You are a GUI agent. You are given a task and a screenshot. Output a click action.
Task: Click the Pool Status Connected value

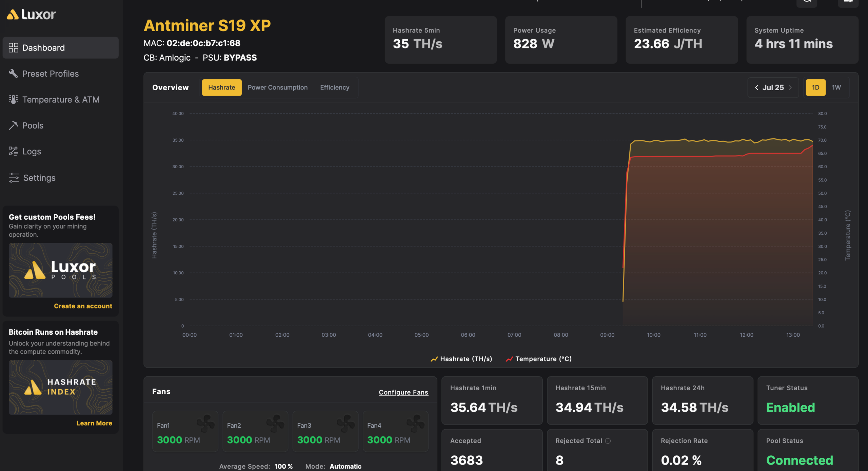[800, 460]
